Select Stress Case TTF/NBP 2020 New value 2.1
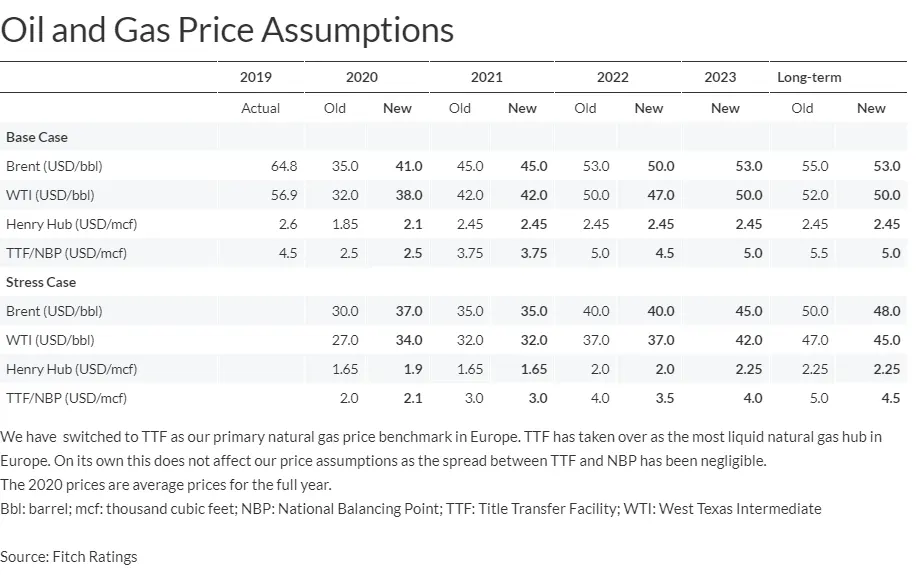The image size is (919, 575). (411, 398)
